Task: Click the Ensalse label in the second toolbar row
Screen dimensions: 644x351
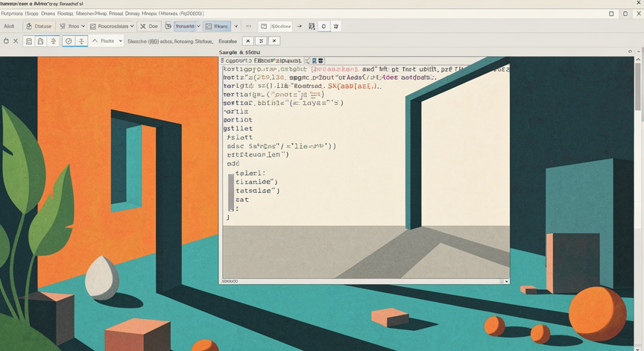Action: coord(228,41)
